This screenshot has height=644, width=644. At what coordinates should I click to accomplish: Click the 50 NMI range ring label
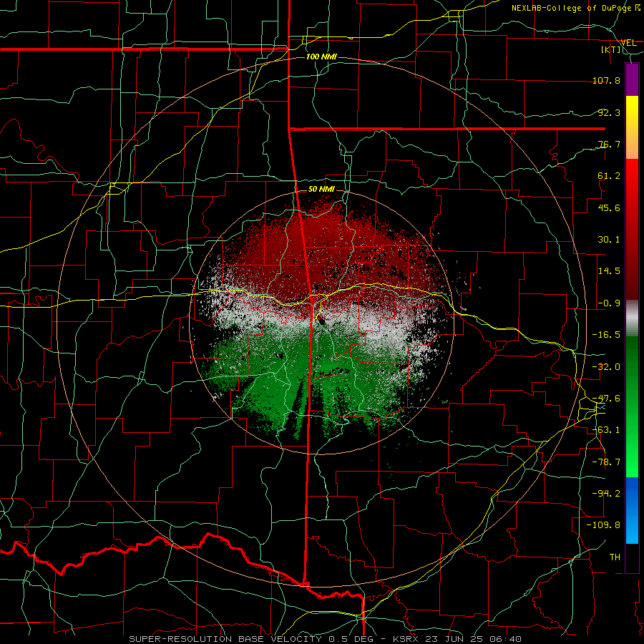click(321, 189)
